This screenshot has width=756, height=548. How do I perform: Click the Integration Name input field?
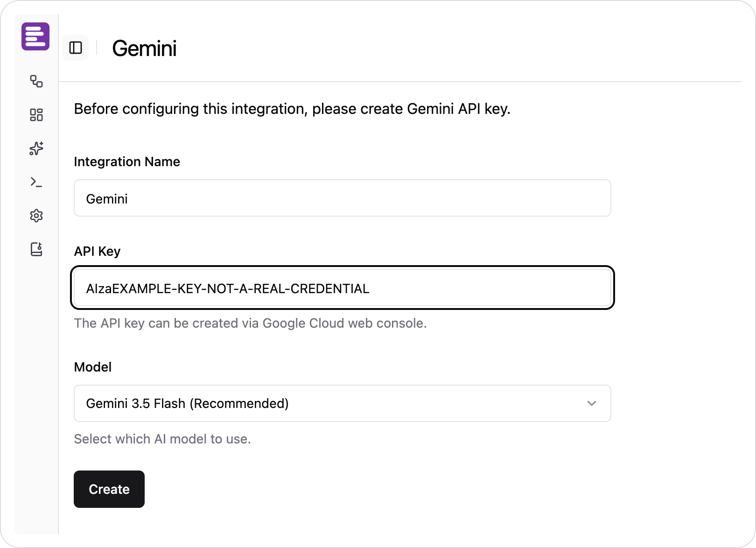coord(343,198)
